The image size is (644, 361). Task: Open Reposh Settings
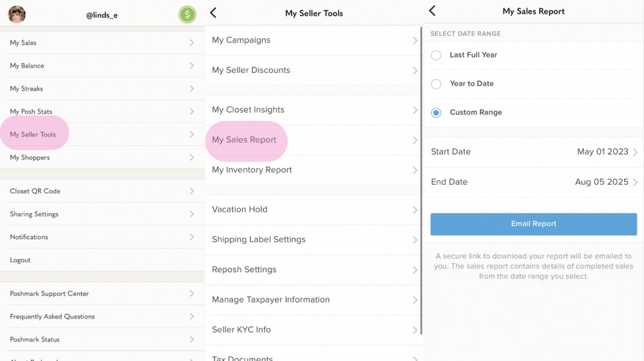[x=312, y=270]
